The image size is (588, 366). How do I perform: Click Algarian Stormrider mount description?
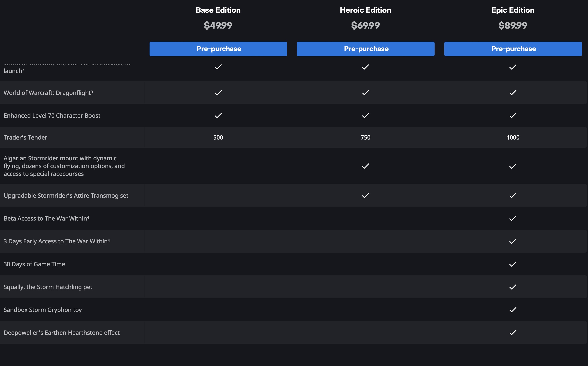tap(64, 166)
